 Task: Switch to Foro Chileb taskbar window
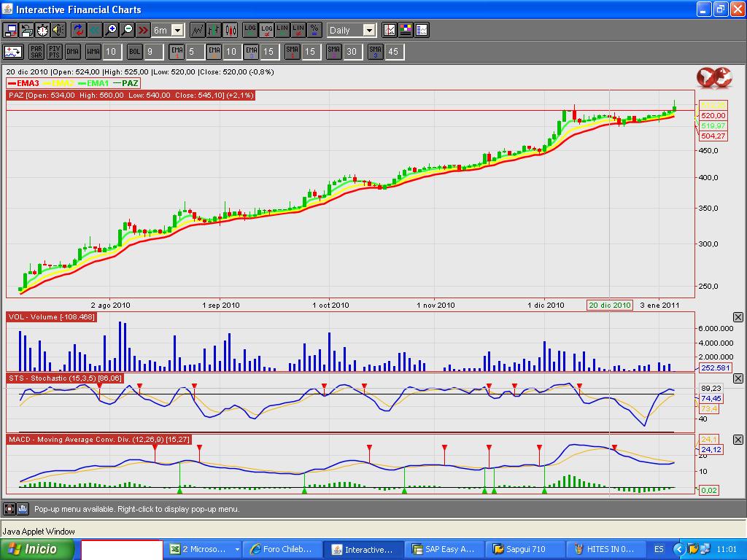[x=281, y=549]
